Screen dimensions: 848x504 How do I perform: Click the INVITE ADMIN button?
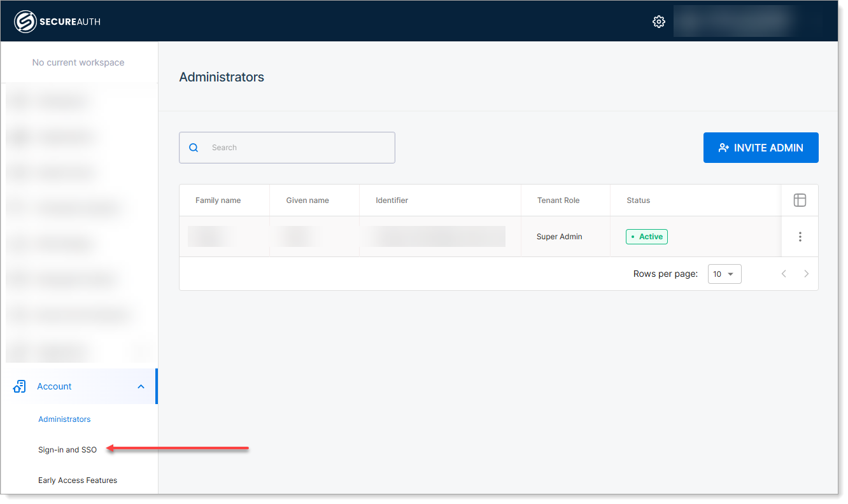pos(761,148)
